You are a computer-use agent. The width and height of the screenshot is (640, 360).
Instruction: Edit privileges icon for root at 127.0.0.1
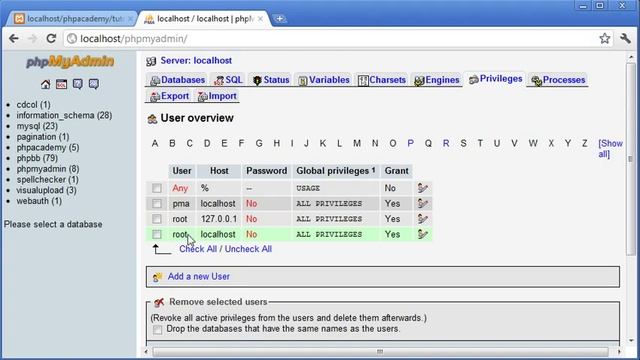click(x=422, y=219)
